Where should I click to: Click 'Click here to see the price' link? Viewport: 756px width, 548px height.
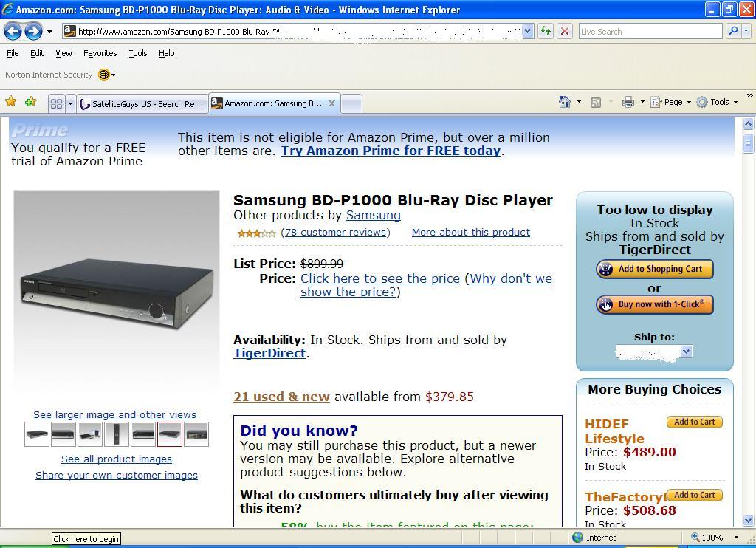point(379,278)
